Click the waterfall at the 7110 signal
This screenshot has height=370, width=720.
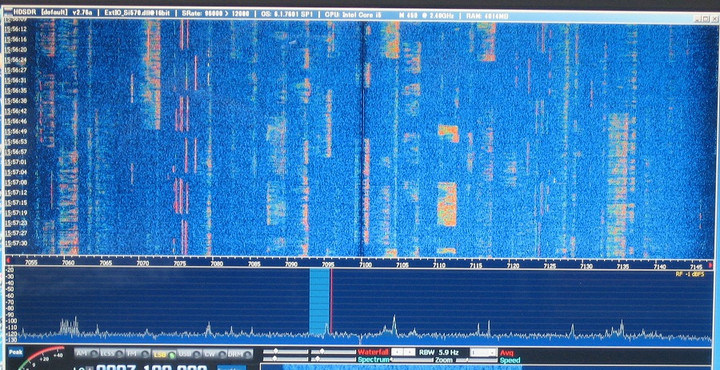coord(447,204)
